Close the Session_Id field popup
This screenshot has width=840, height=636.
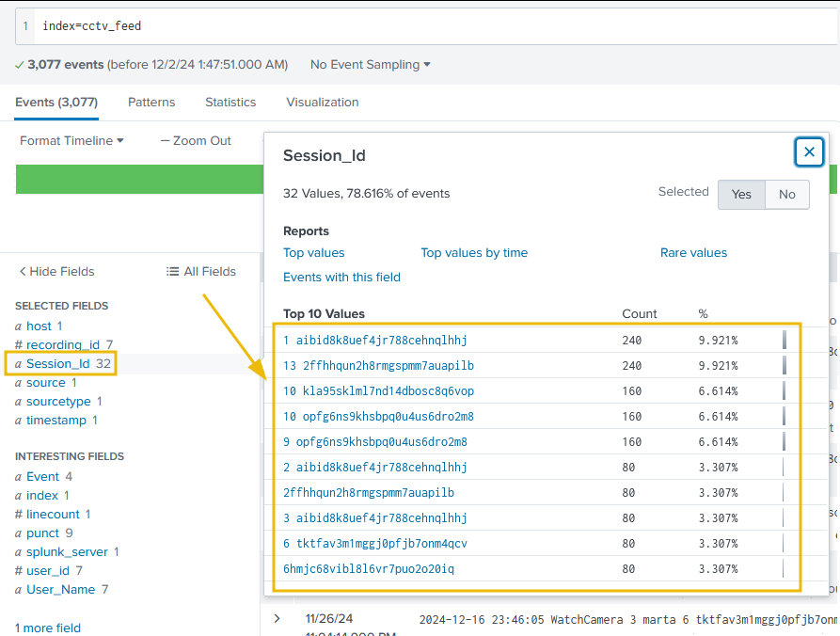click(809, 152)
